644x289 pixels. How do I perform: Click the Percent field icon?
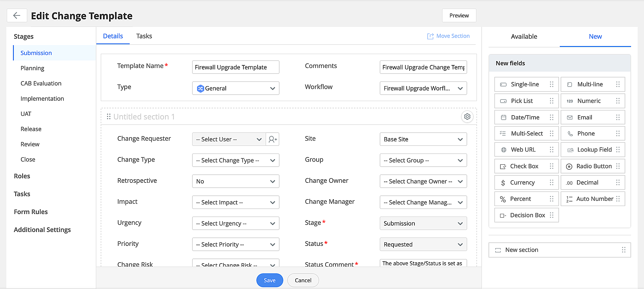pyautogui.click(x=503, y=199)
